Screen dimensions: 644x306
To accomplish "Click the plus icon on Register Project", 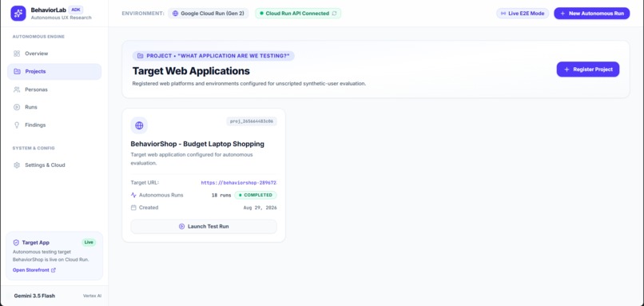I will [566, 70].
